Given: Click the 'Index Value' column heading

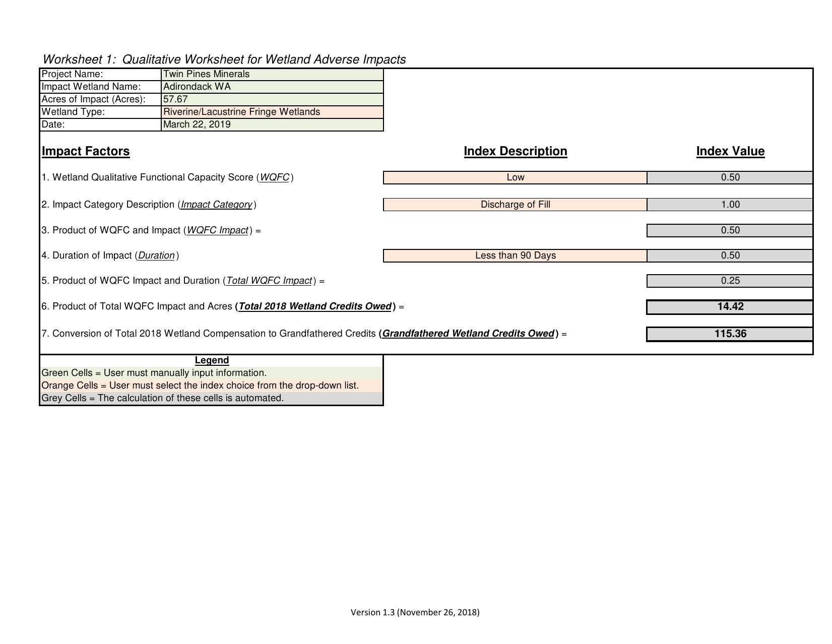Looking at the screenshot, I should (x=730, y=151).
